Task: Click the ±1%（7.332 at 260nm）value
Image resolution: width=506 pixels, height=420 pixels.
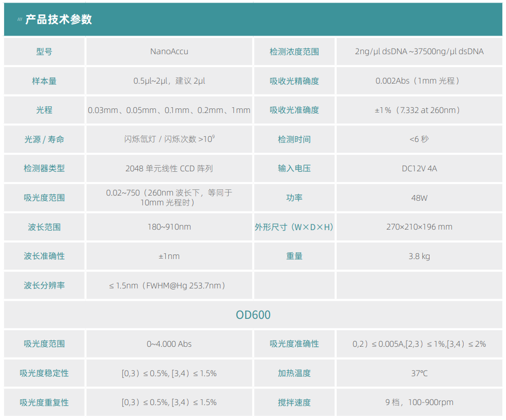Action: point(418,110)
